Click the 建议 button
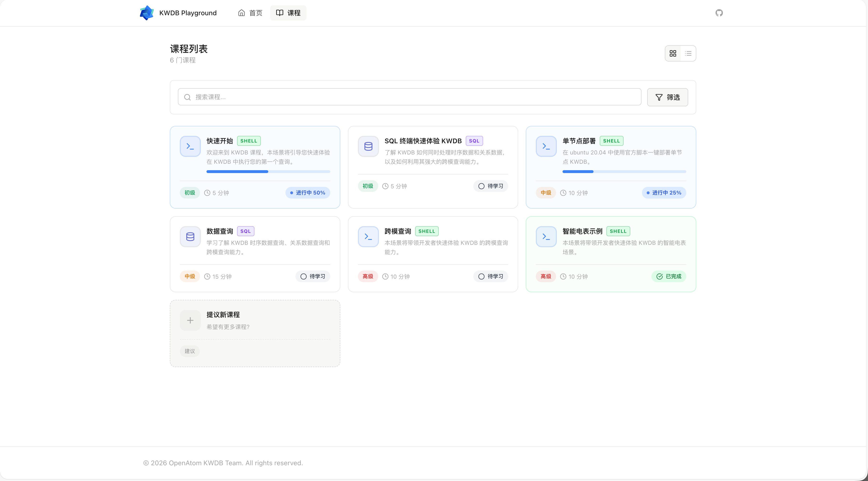 [190, 351]
